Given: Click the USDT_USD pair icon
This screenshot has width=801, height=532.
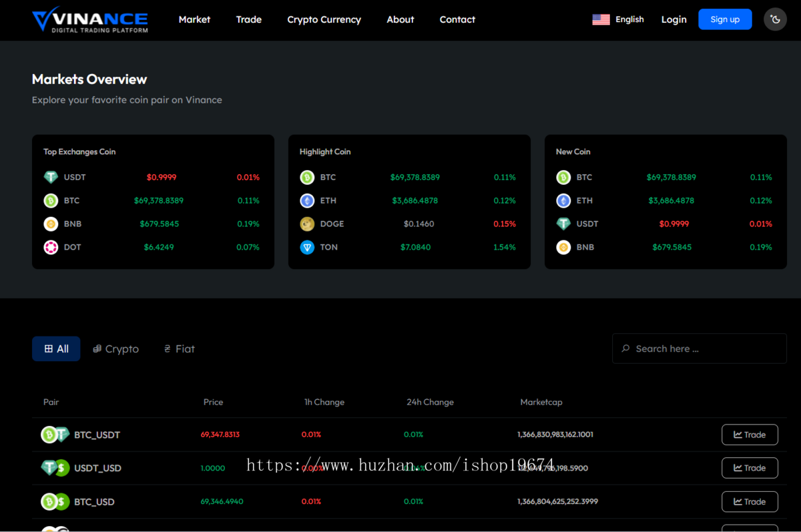Looking at the screenshot, I should [x=55, y=468].
